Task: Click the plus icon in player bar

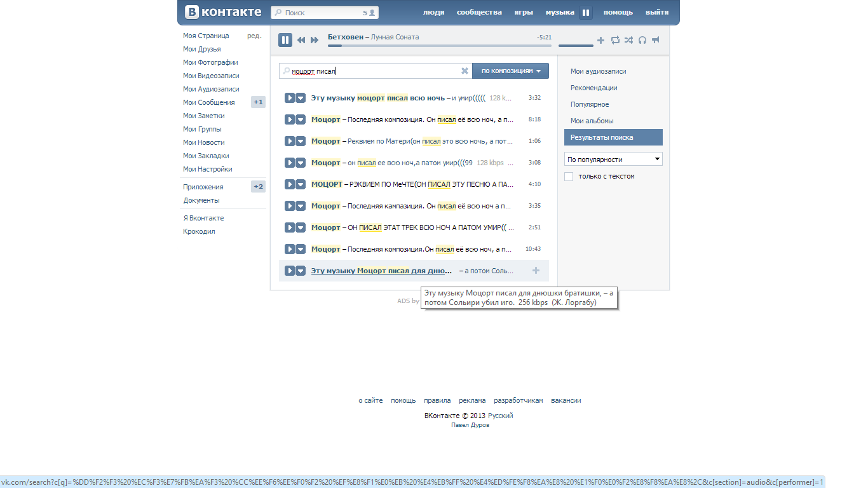Action: 600,41
